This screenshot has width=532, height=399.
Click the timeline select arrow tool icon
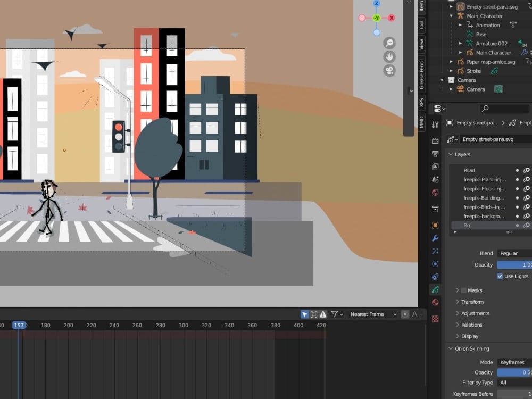click(305, 314)
